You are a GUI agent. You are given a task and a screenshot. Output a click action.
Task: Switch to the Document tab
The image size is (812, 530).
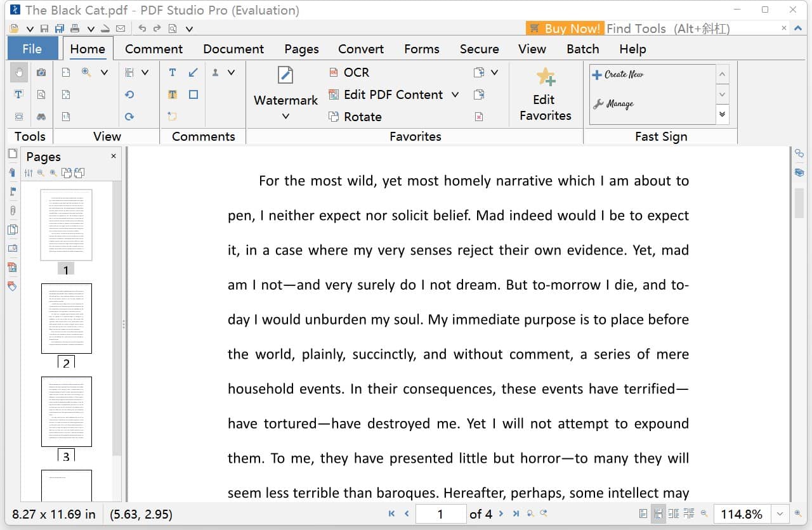click(233, 49)
